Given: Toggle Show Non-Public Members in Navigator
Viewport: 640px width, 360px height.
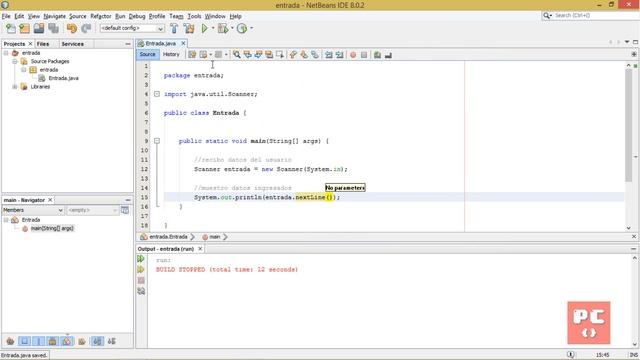Looking at the screenshot, I should (53, 341).
